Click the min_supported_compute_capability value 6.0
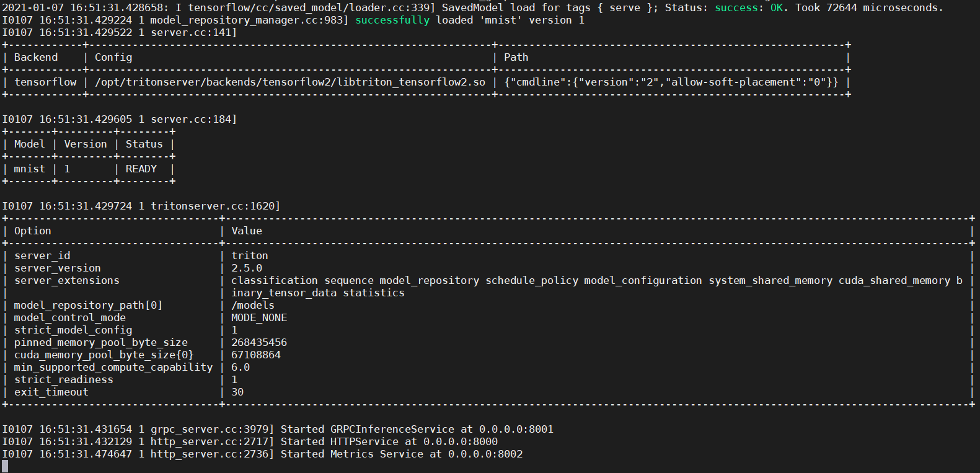This screenshot has width=980, height=473. pos(240,367)
